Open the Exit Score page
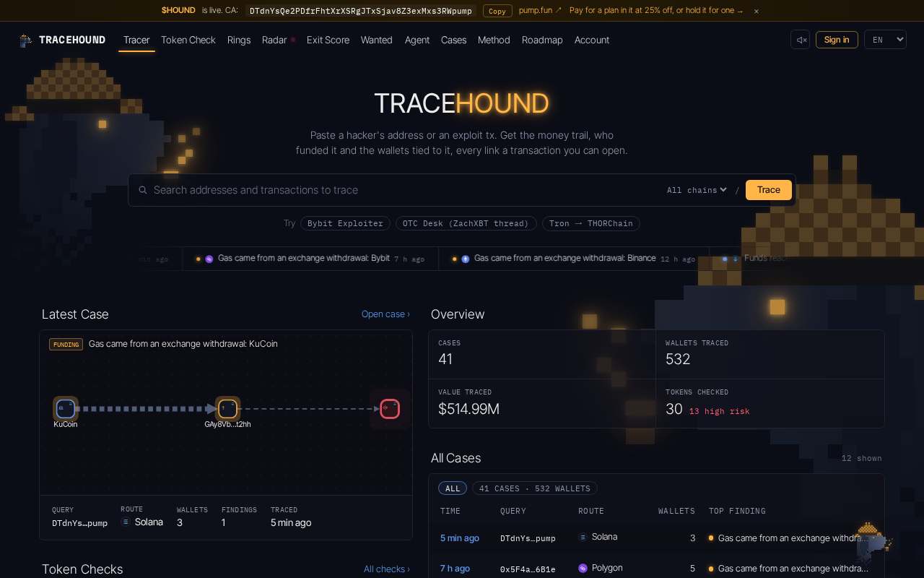Viewport: 924px width, 578px height. click(x=328, y=40)
